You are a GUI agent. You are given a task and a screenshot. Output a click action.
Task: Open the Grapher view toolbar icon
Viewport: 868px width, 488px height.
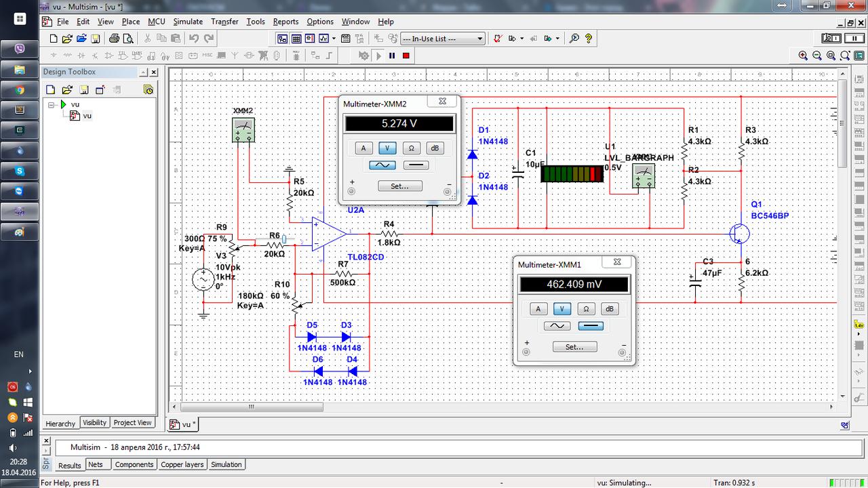point(324,39)
